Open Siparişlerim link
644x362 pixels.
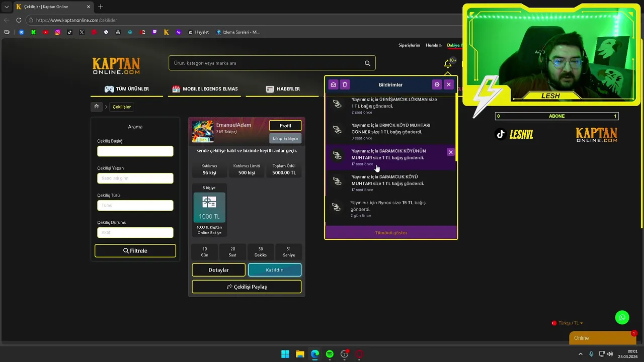409,45
